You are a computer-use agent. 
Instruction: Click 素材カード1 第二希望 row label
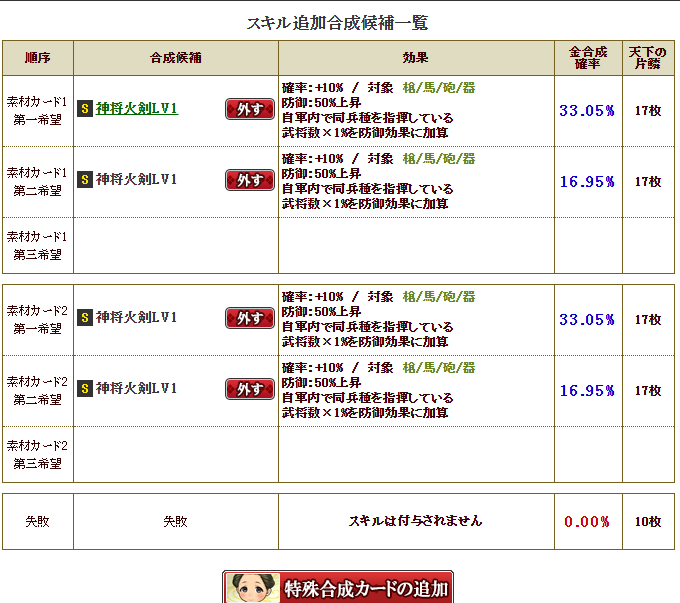click(x=37, y=181)
